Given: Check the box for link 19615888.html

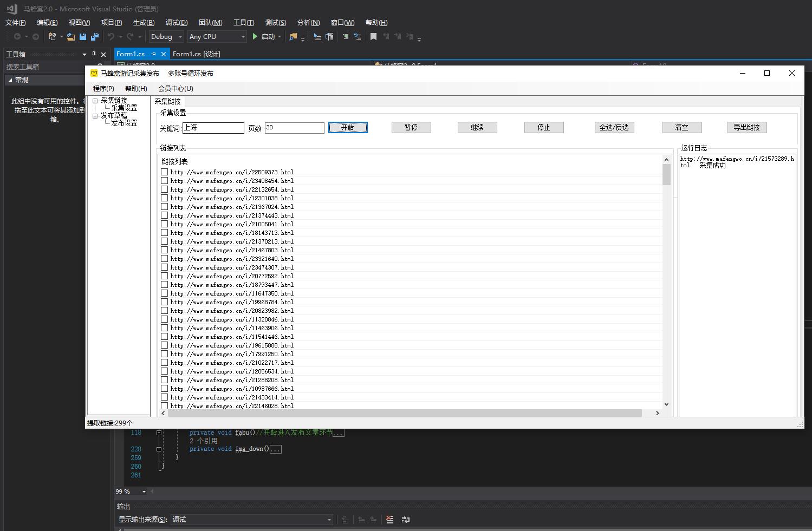Looking at the screenshot, I should coord(164,345).
